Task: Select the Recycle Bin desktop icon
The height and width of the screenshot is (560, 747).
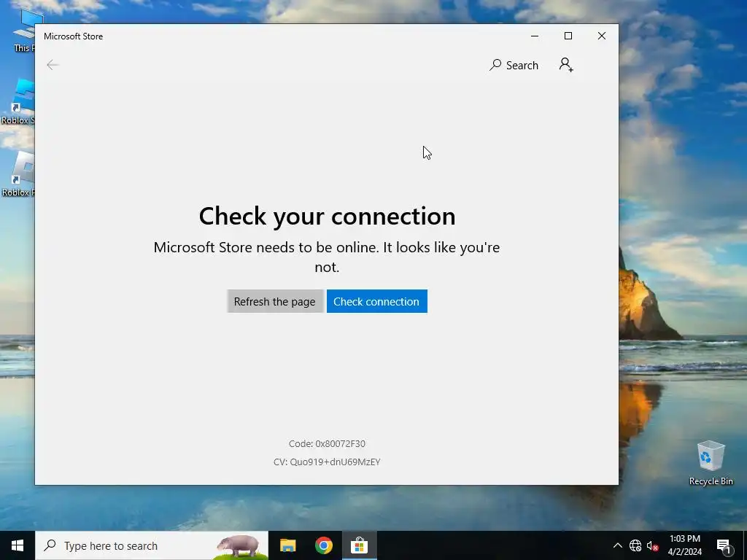Action: coord(711,463)
